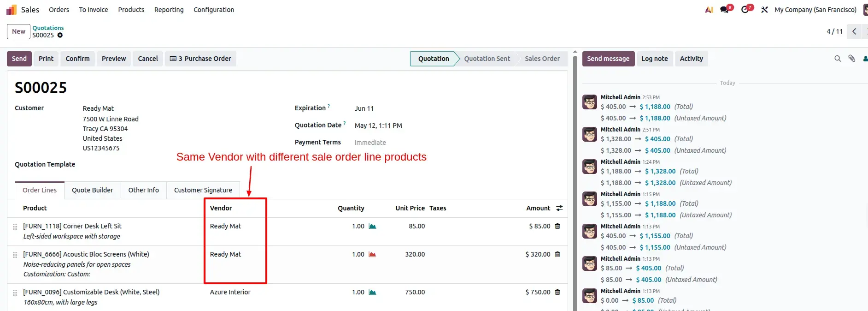Click the Log note button
868x311 pixels.
tap(655, 59)
